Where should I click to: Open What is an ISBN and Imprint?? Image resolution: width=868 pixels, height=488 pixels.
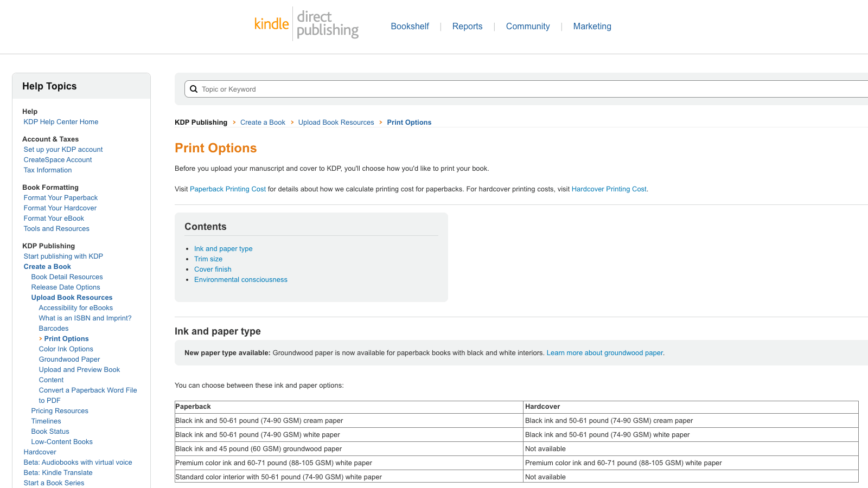pos(85,318)
